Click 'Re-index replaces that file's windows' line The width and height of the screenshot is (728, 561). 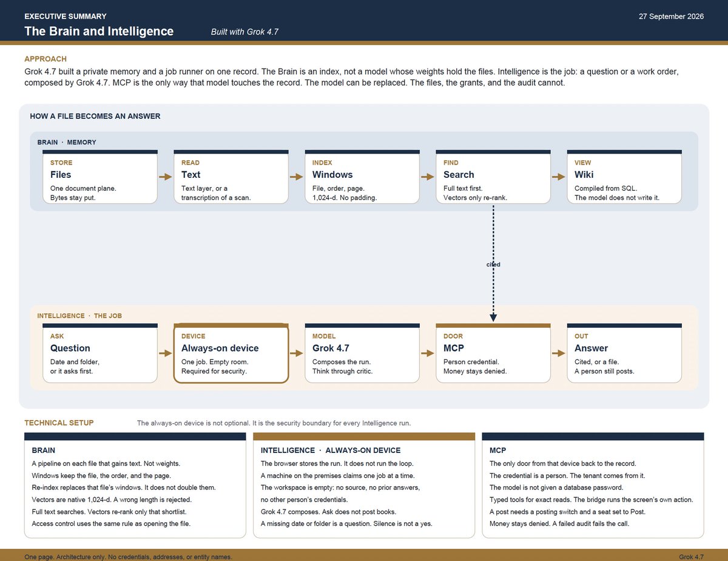point(124,488)
